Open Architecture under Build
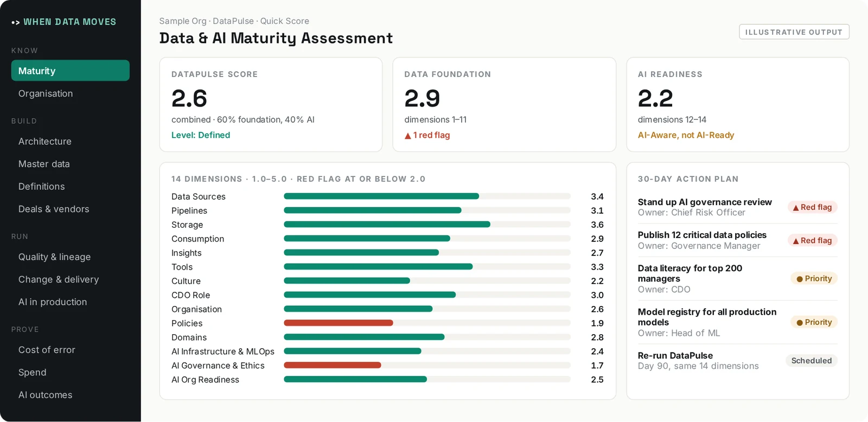The width and height of the screenshot is (868, 422). (x=45, y=141)
